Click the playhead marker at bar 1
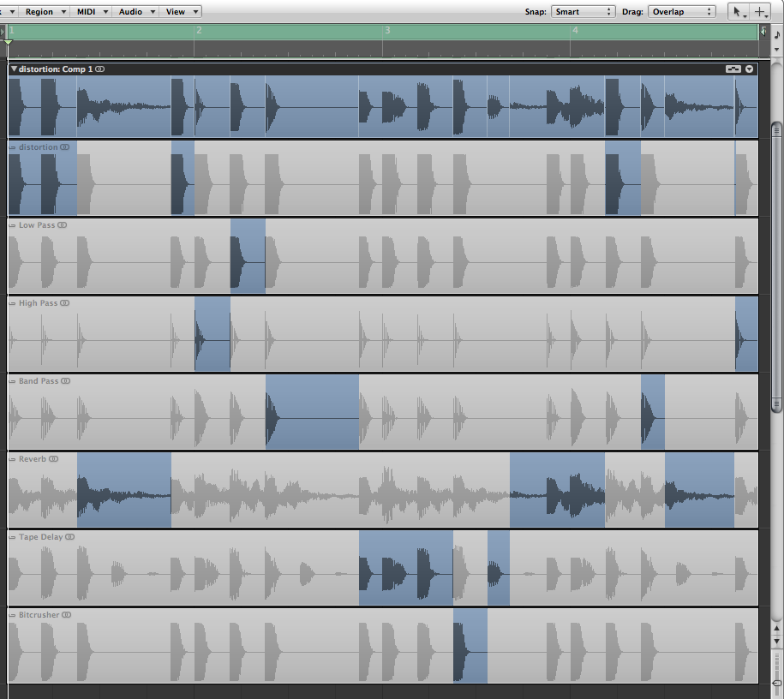The width and height of the screenshot is (784, 699). pyautogui.click(x=8, y=42)
